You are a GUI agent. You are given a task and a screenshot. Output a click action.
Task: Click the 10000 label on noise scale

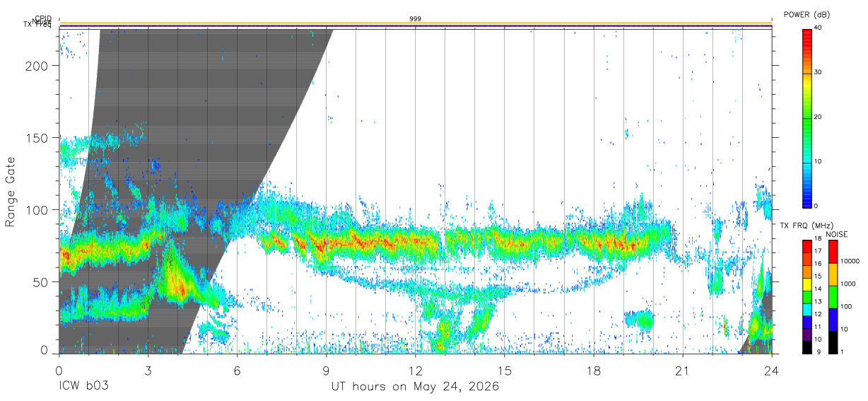click(x=849, y=262)
